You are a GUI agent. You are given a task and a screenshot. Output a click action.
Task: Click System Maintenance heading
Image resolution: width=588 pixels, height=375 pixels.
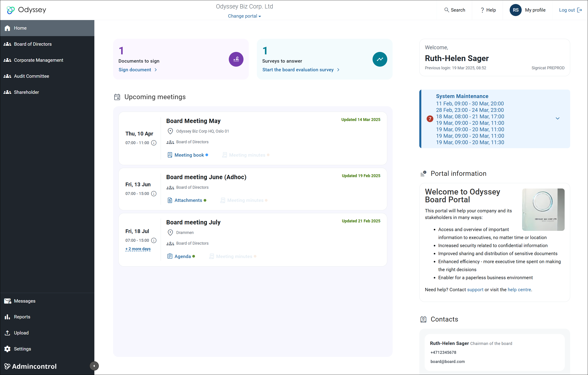[x=462, y=96]
